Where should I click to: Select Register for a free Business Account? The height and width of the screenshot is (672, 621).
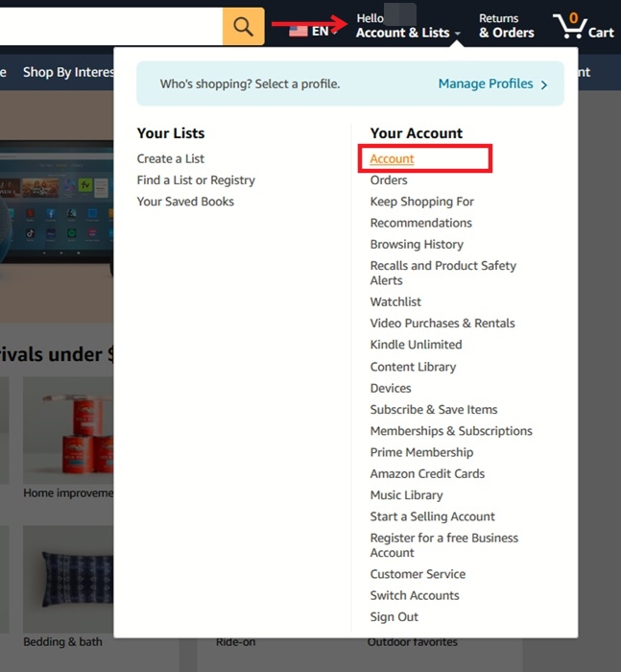click(444, 545)
